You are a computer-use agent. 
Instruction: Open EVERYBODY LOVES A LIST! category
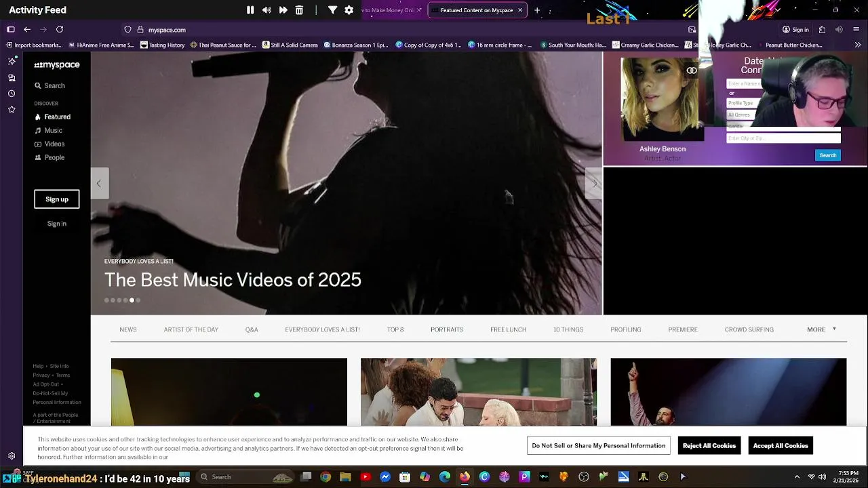tap(322, 329)
